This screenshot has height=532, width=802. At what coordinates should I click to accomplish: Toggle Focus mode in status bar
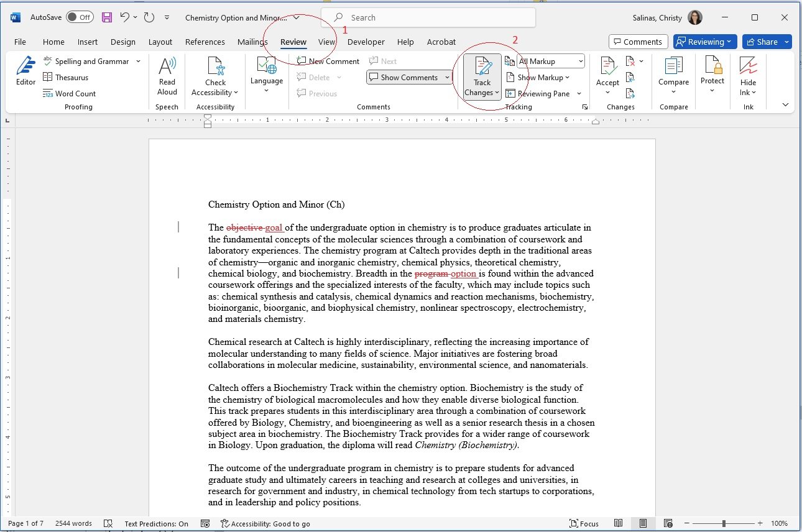click(583, 524)
